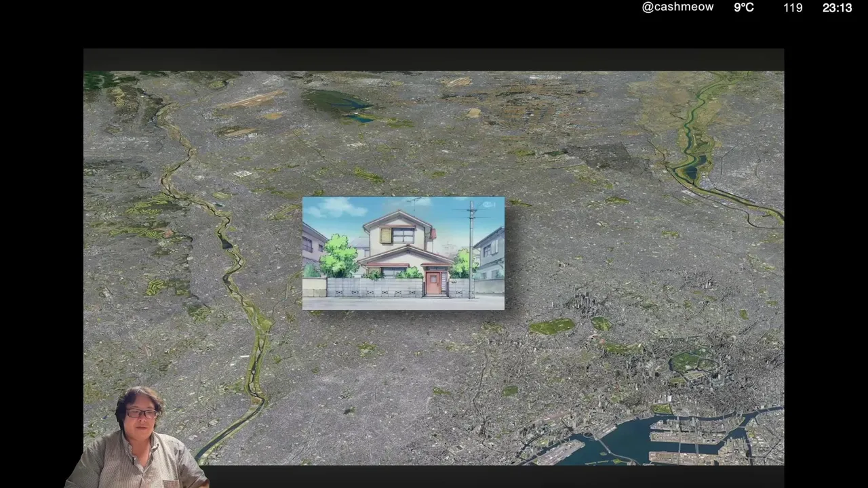The height and width of the screenshot is (488, 868).
Task: Click the anime house picture thumbnail
Action: click(403, 253)
